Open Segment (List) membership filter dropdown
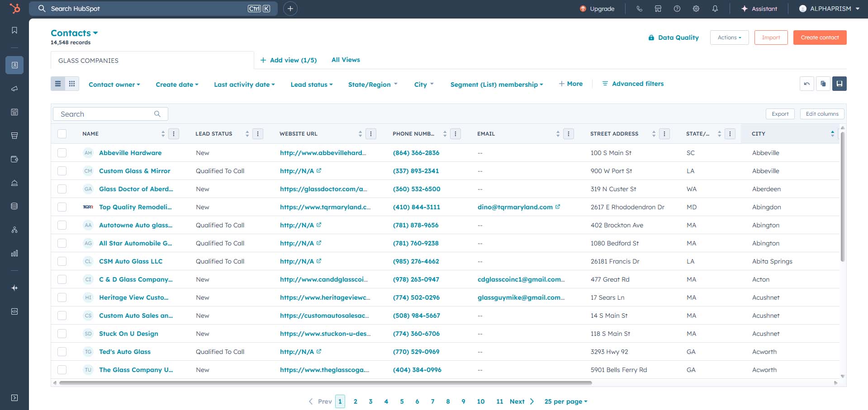The width and height of the screenshot is (868, 410). click(497, 85)
